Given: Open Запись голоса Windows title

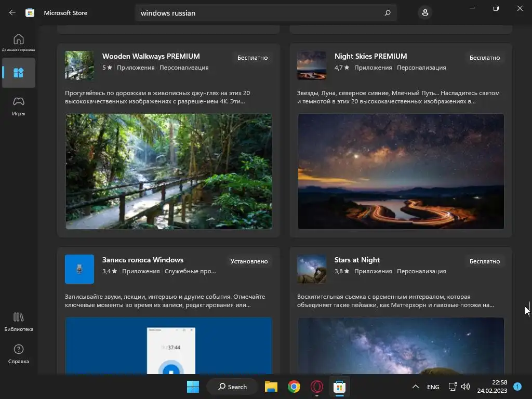Looking at the screenshot, I should tap(143, 260).
